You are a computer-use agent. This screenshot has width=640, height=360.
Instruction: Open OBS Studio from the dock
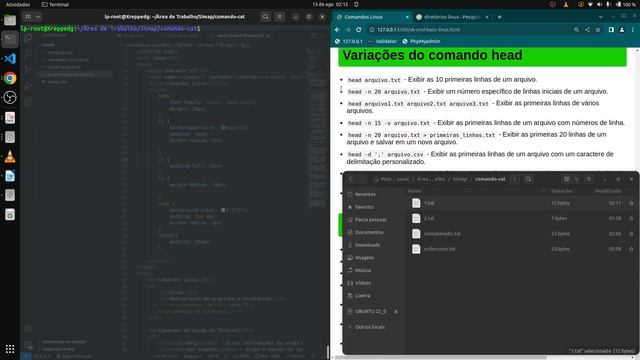click(x=10, y=97)
